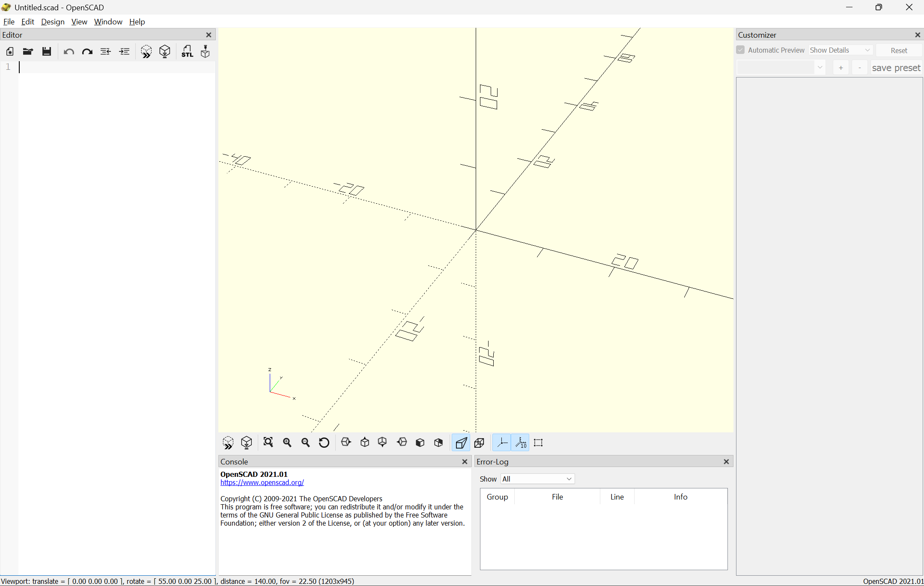Zoom in on the 3D viewport
The height and width of the screenshot is (586, 924).
(287, 442)
